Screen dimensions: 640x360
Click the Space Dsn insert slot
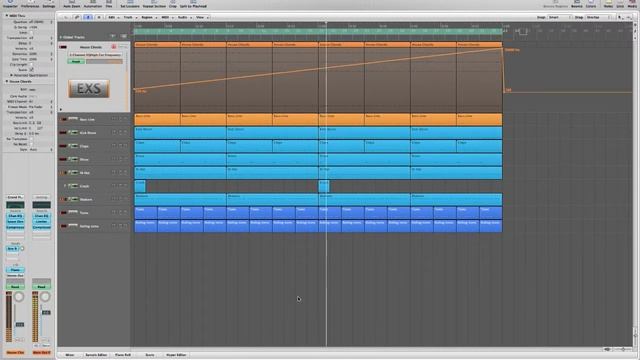pos(15,221)
